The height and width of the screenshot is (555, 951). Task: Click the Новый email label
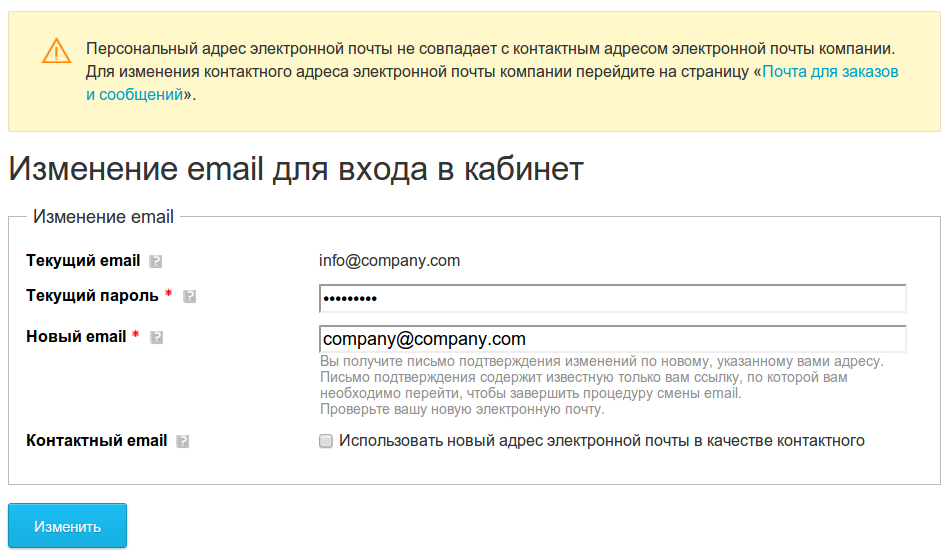point(76,337)
